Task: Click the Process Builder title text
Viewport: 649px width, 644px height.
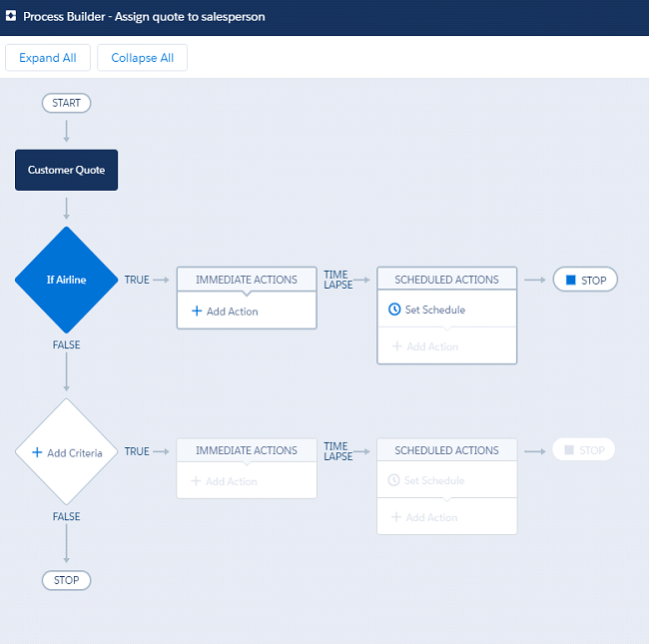Action: click(144, 17)
